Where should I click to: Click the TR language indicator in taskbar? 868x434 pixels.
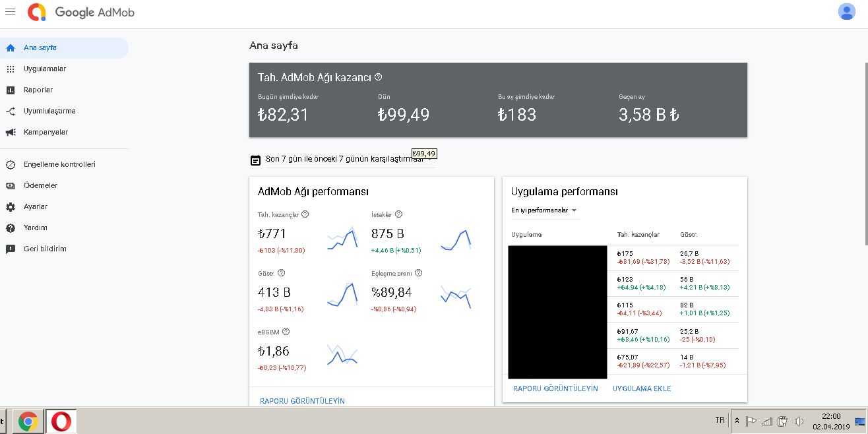coord(720,420)
